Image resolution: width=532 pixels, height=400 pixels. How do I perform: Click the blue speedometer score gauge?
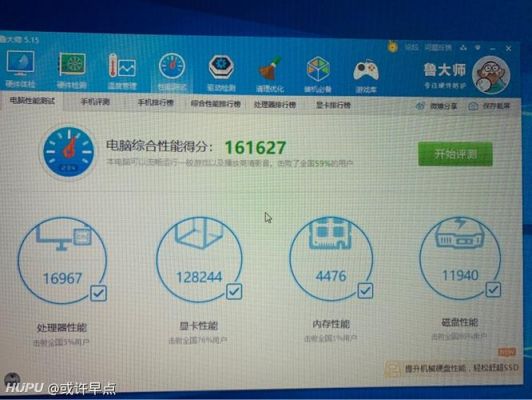coord(69,152)
